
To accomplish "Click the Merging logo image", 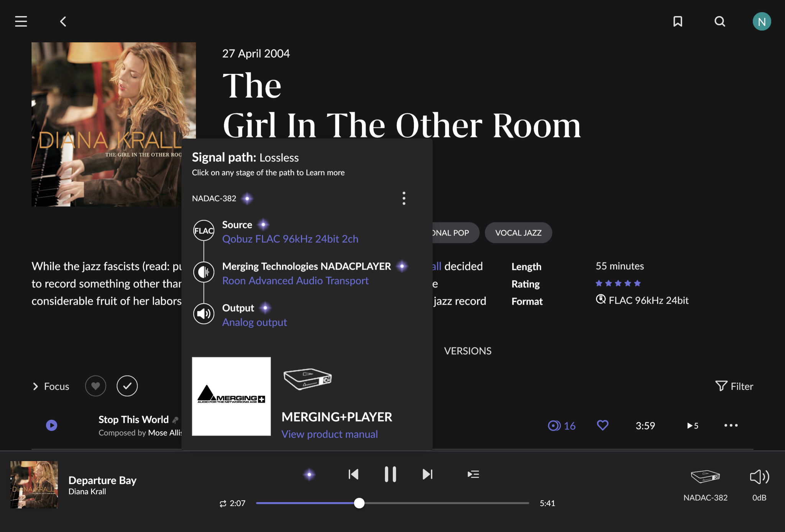I will (231, 396).
